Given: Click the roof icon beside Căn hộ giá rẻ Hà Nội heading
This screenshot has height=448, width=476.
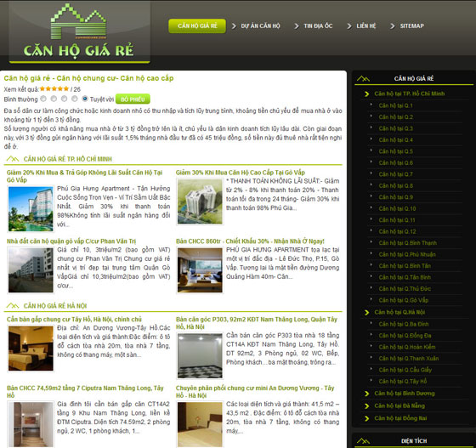Looking at the screenshot, I should coord(13,305).
